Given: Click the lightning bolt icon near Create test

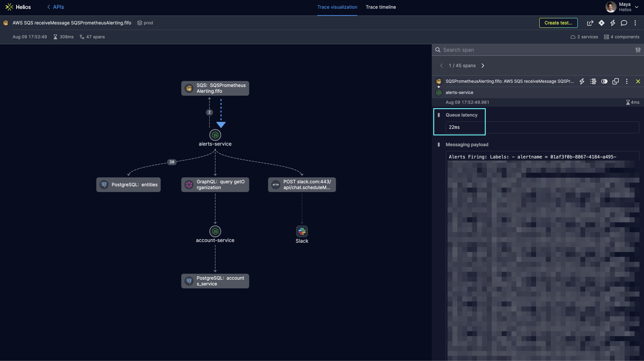Looking at the screenshot, I should pyautogui.click(x=613, y=23).
